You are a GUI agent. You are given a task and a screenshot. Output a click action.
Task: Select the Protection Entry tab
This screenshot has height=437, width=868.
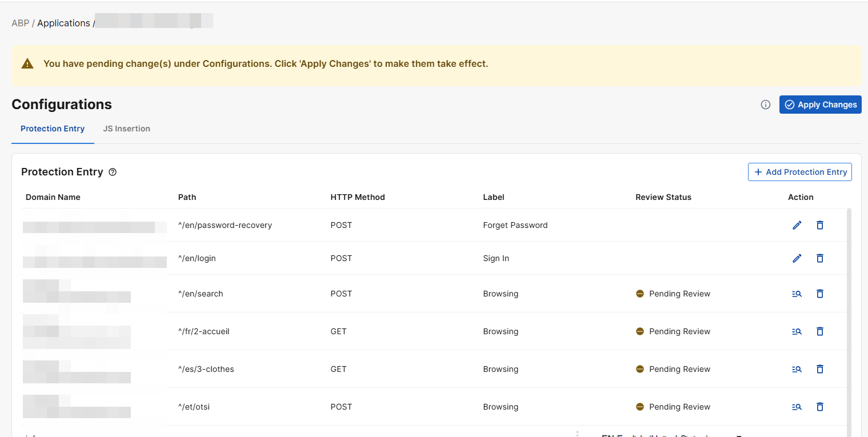pos(53,129)
